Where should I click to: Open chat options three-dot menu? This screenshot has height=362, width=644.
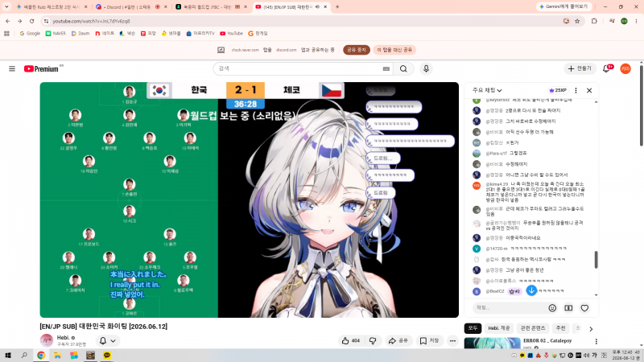(576, 90)
